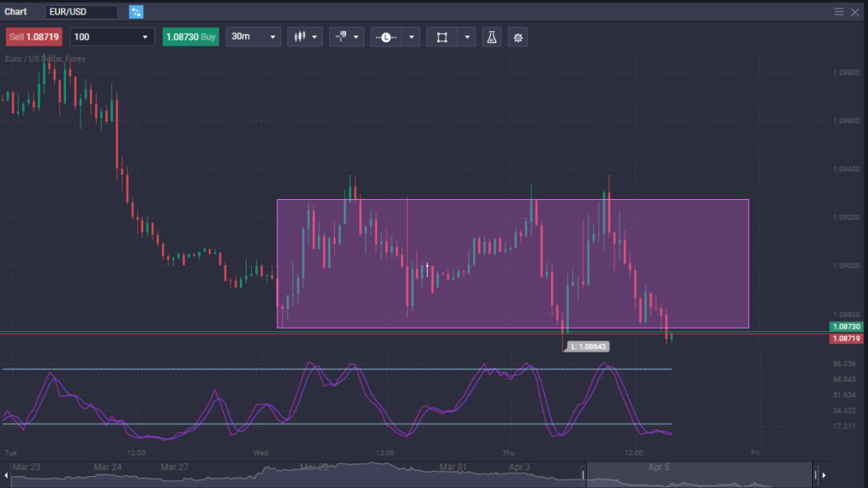This screenshot has height=488, width=868.
Task: Click the green 1.08730 Buy button
Action: click(x=191, y=36)
